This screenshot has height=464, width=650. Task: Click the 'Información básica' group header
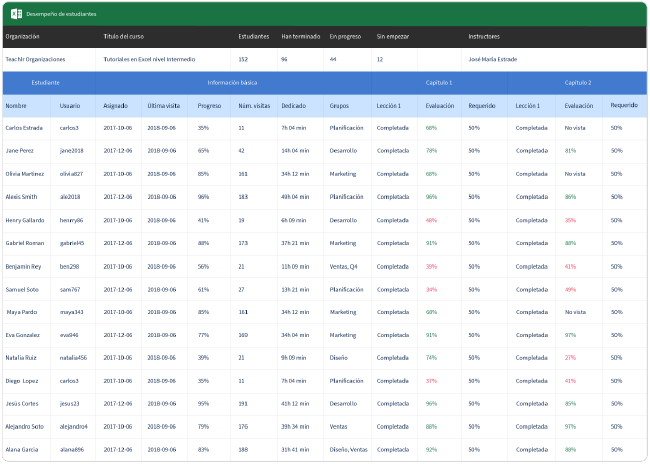pos(232,83)
